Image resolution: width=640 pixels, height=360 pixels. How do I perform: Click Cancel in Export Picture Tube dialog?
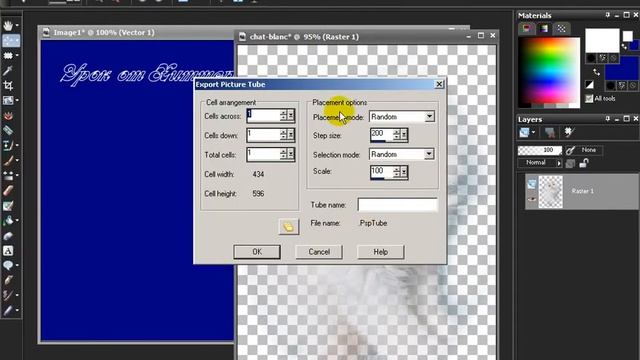319,252
